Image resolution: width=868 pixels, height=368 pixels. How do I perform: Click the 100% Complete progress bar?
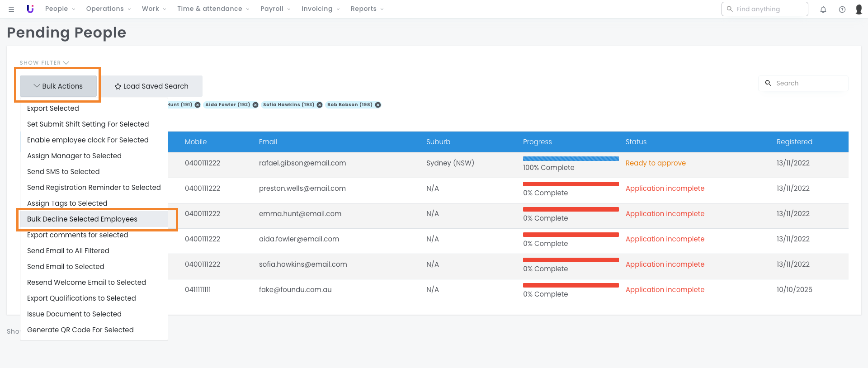point(571,159)
